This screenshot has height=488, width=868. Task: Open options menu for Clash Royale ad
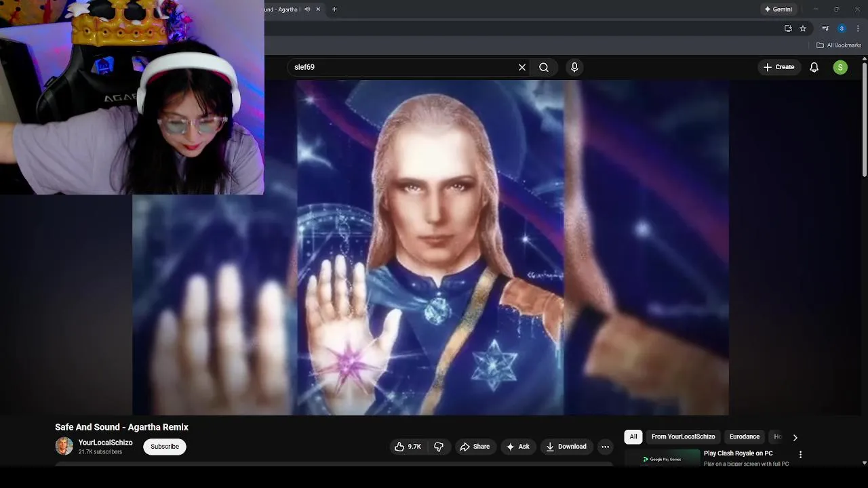800,455
